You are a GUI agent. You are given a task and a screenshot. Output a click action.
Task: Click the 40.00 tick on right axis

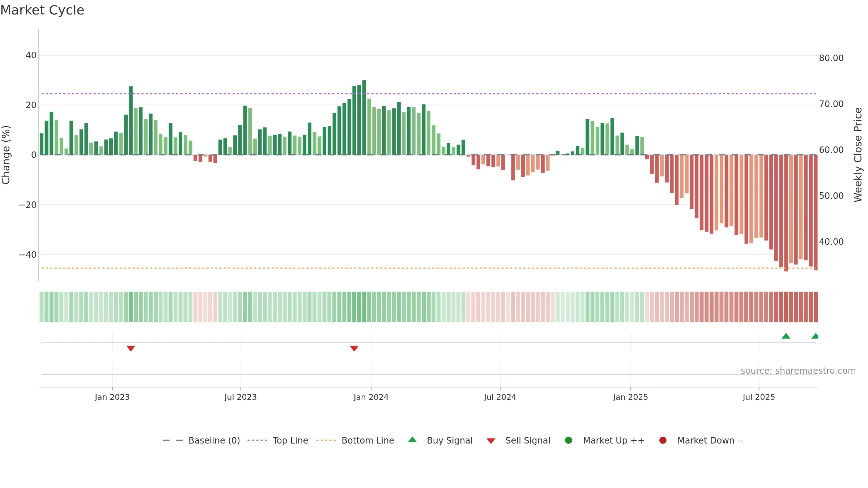[831, 242]
